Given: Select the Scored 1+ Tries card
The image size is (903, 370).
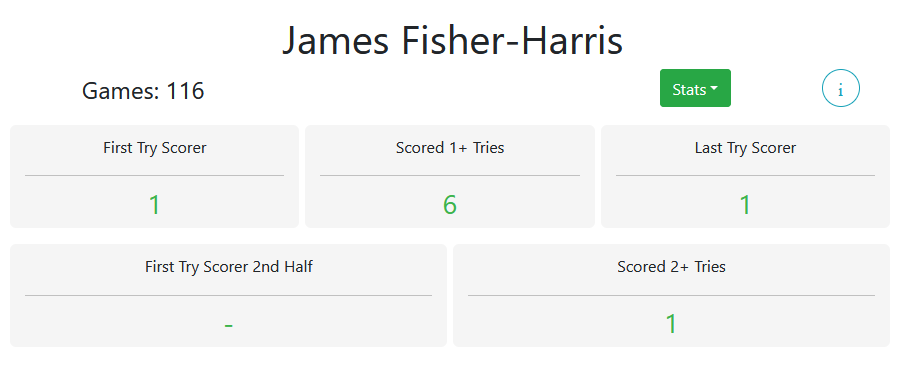Looking at the screenshot, I should 450,176.
